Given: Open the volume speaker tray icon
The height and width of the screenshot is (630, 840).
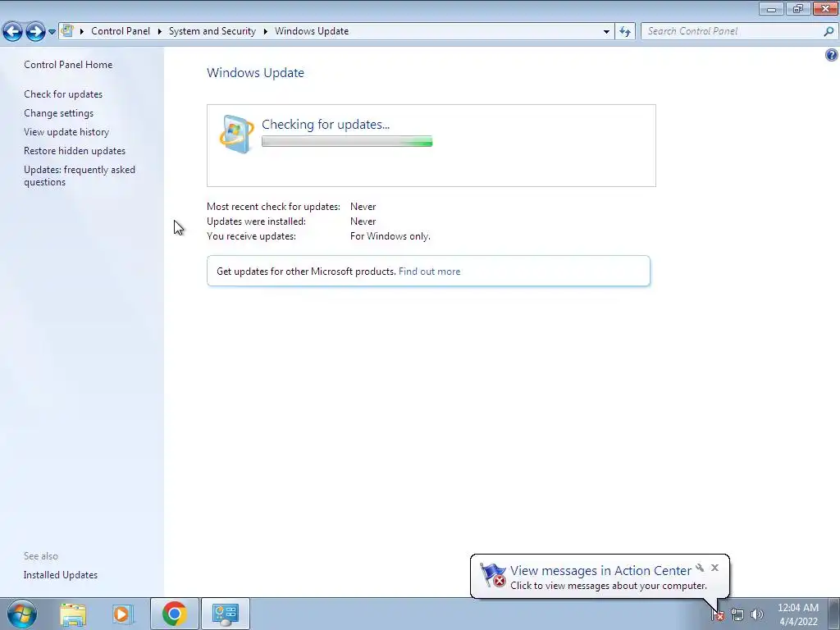Looking at the screenshot, I should pos(757,614).
